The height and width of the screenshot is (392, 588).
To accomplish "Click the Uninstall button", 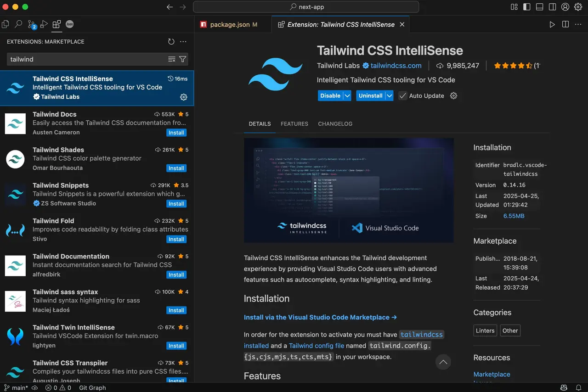I will click(x=371, y=95).
